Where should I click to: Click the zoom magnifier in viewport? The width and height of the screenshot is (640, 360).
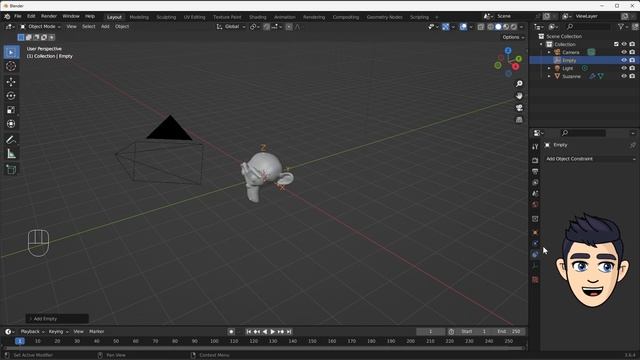tap(519, 84)
